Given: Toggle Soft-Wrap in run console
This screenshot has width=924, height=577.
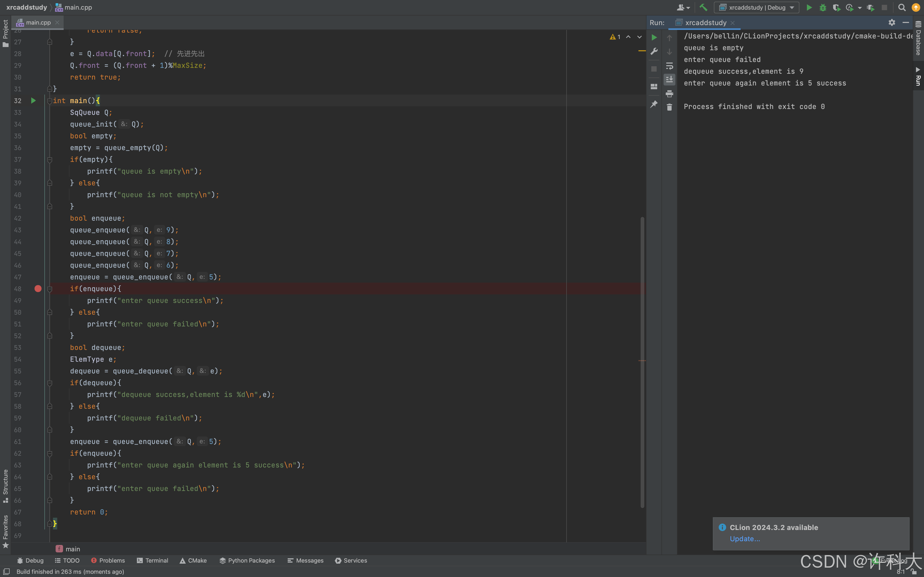Looking at the screenshot, I should point(669,66).
